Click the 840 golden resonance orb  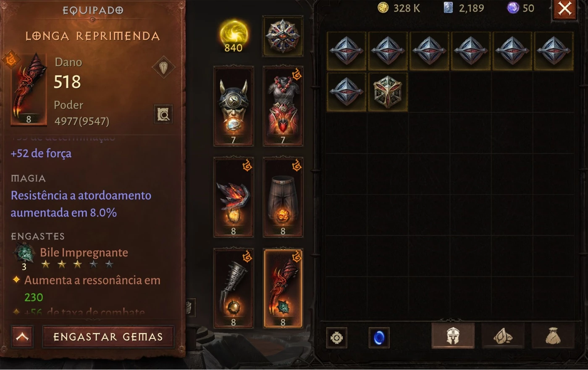pos(234,36)
